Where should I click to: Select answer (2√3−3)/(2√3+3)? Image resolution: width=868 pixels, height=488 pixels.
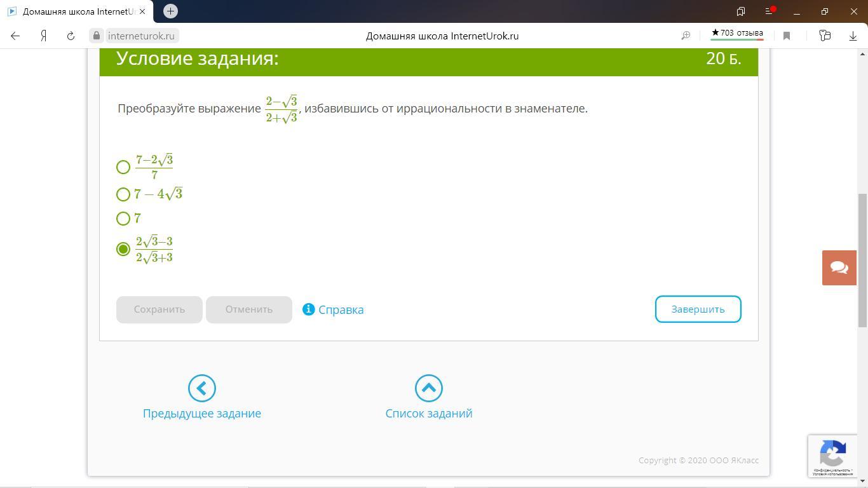pos(123,249)
